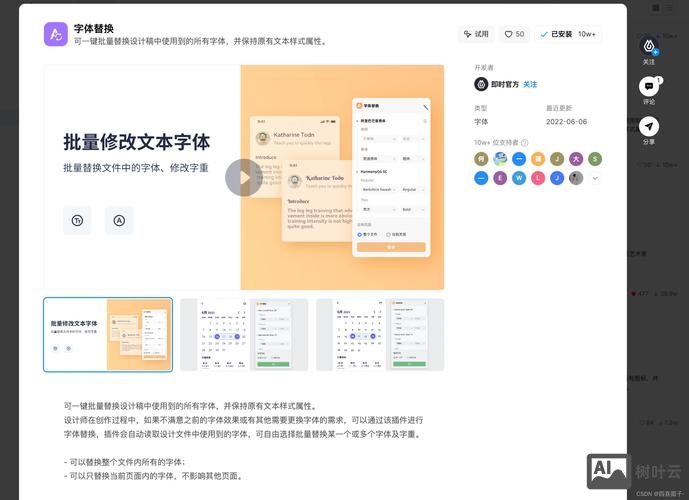Click the blue W supporter avatar
The width and height of the screenshot is (689, 500).
pyautogui.click(x=519, y=178)
